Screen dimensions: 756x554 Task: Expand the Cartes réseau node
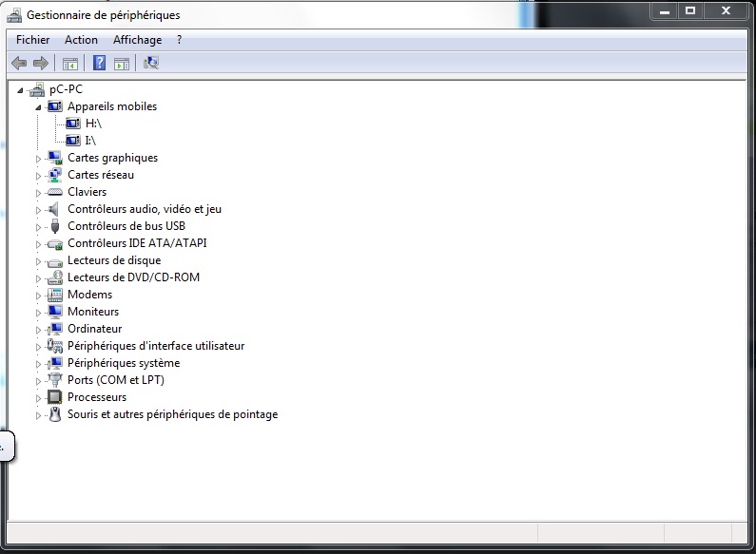(38, 176)
